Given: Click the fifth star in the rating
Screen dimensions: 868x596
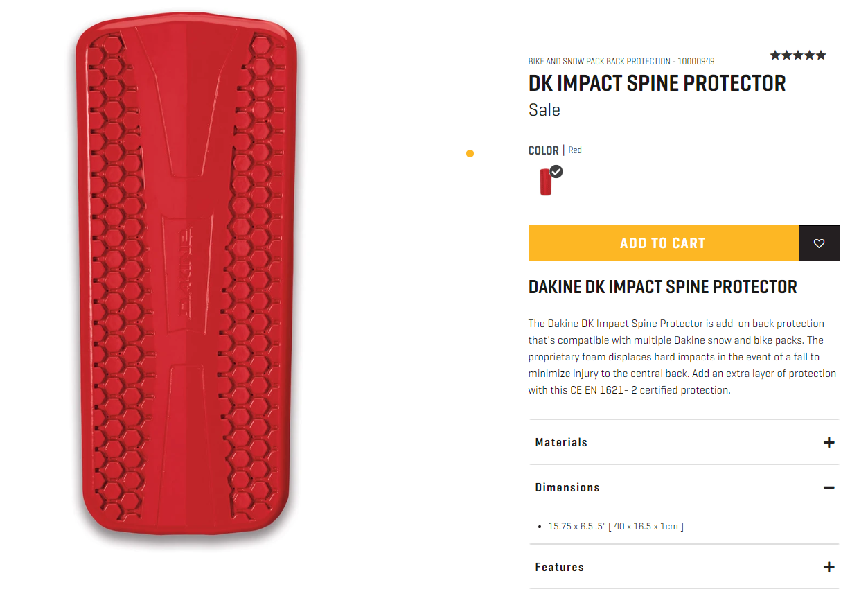Looking at the screenshot, I should point(821,55).
